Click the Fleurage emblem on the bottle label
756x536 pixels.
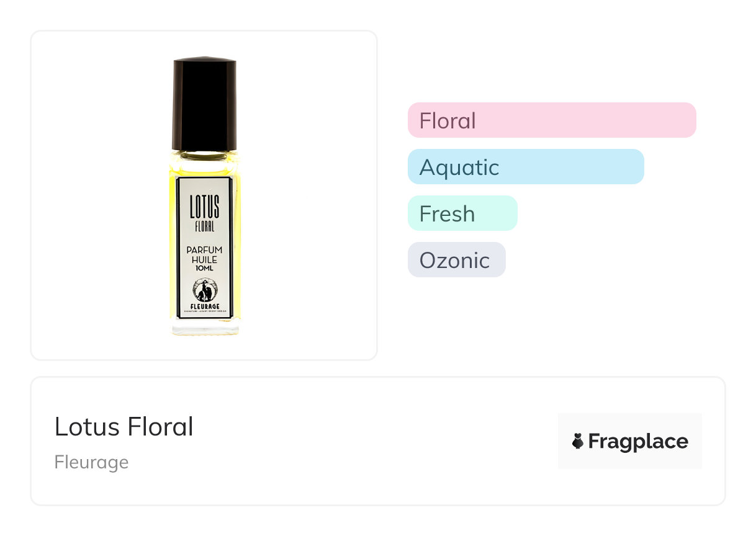pos(204,289)
